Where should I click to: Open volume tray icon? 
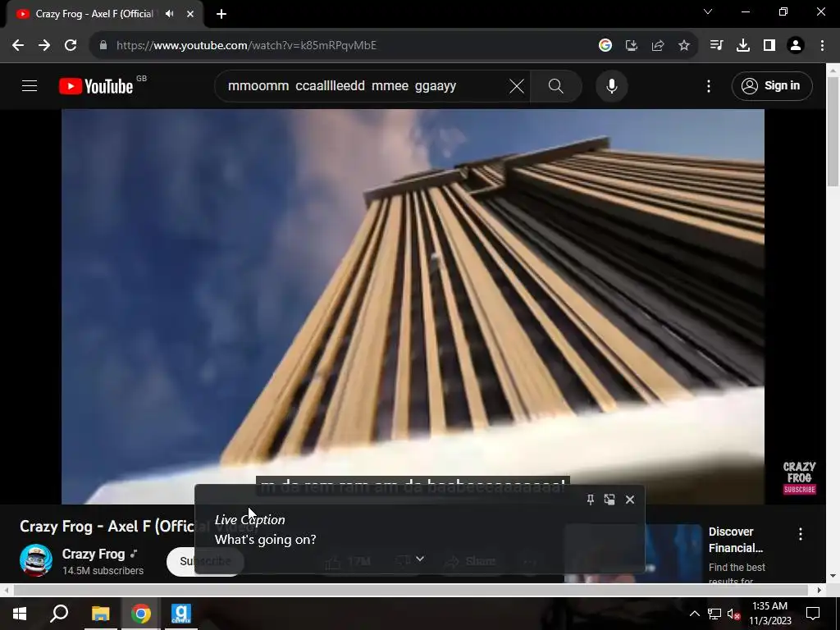tap(734, 614)
